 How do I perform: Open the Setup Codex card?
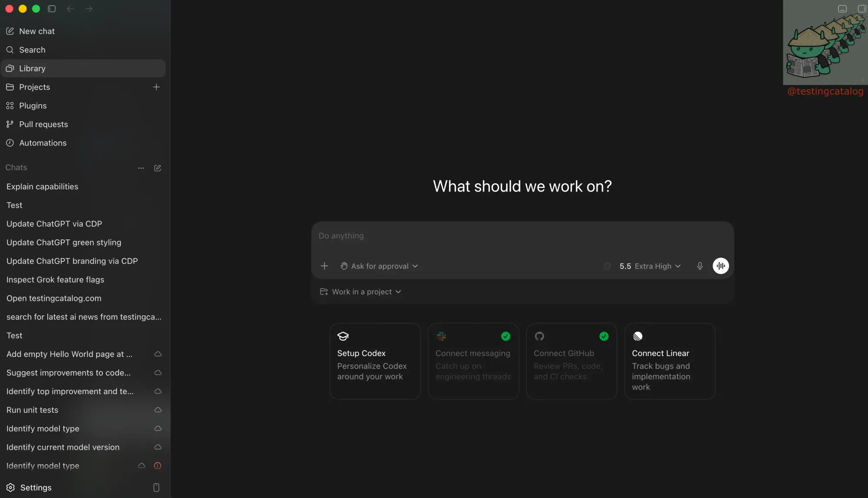pyautogui.click(x=375, y=361)
